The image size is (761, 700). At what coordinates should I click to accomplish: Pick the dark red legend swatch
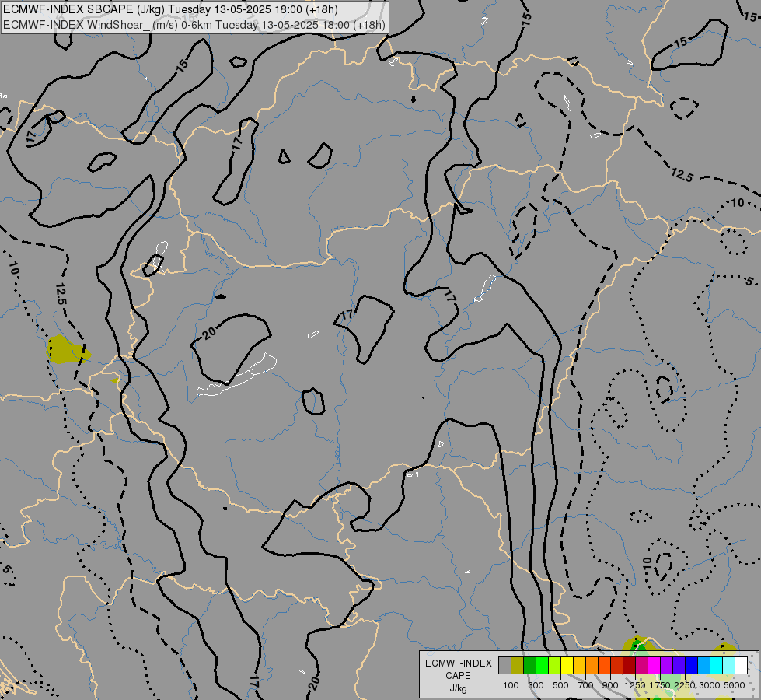pos(629,666)
